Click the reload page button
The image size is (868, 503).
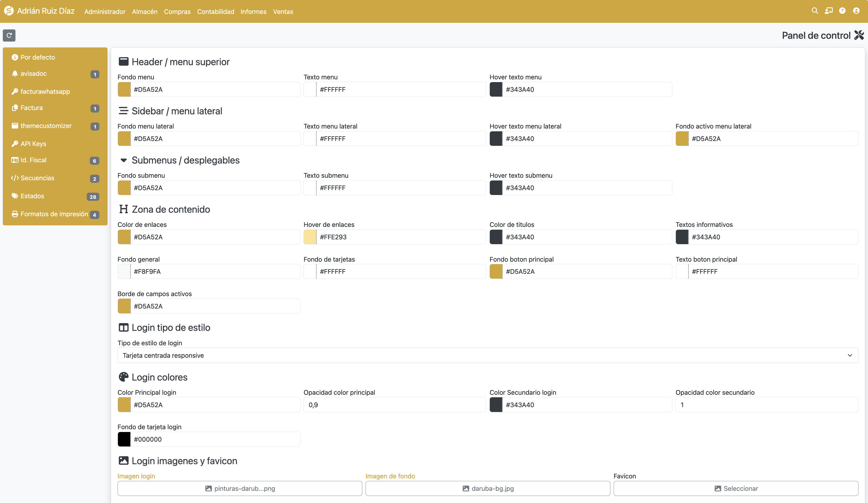9,35
